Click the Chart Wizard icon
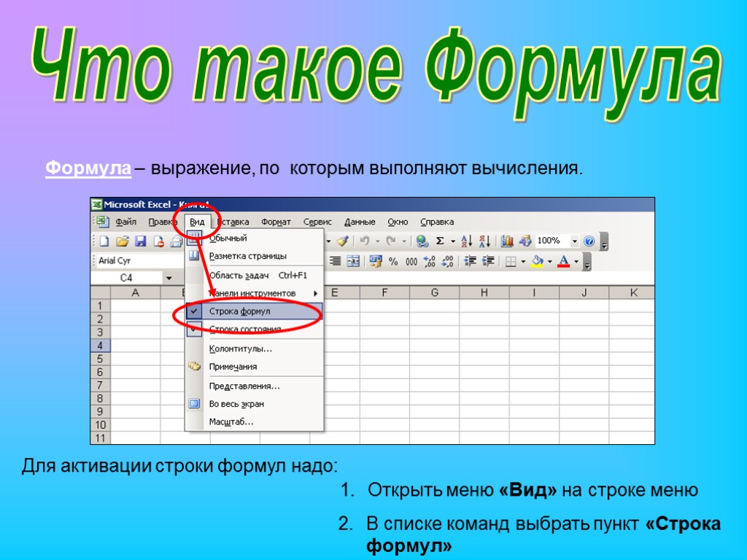 coord(507,241)
